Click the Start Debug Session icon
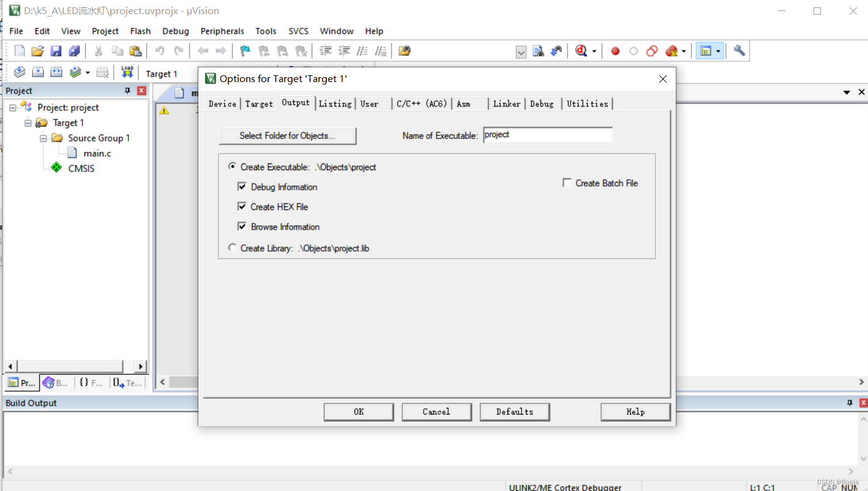The width and height of the screenshot is (868, 491). coord(582,51)
